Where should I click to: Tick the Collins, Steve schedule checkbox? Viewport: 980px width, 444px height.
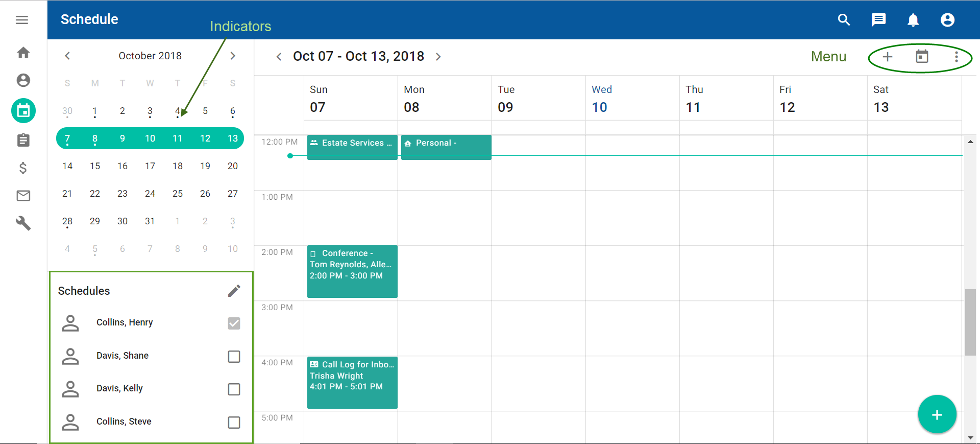click(234, 423)
